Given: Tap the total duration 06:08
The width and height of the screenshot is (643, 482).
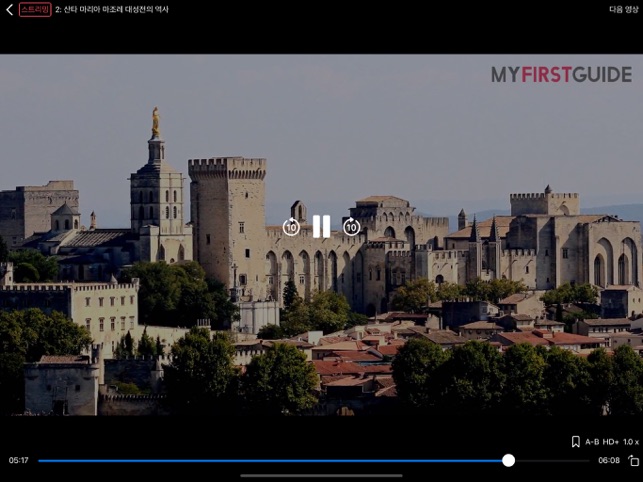Looking at the screenshot, I should [609, 460].
